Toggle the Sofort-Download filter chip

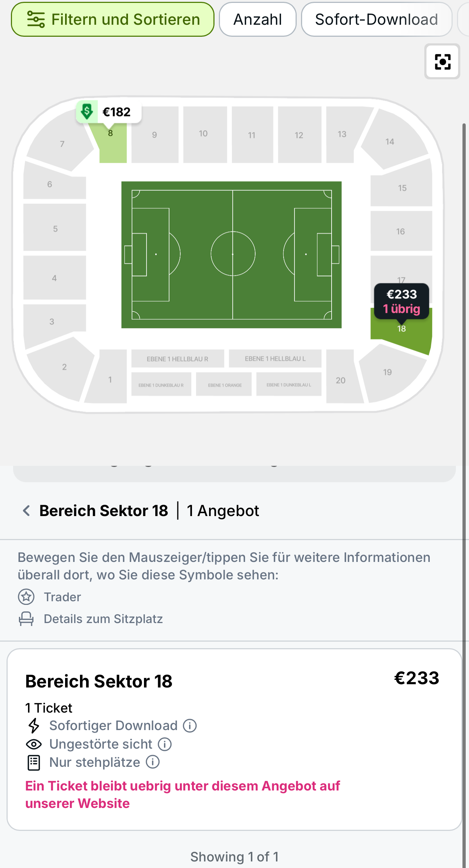tap(376, 20)
